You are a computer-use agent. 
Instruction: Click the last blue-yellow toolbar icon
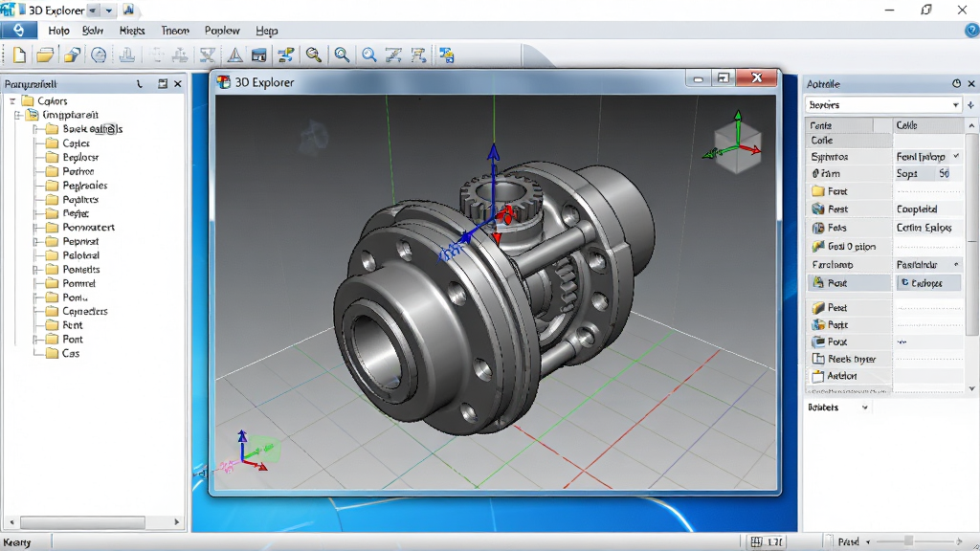tap(446, 55)
